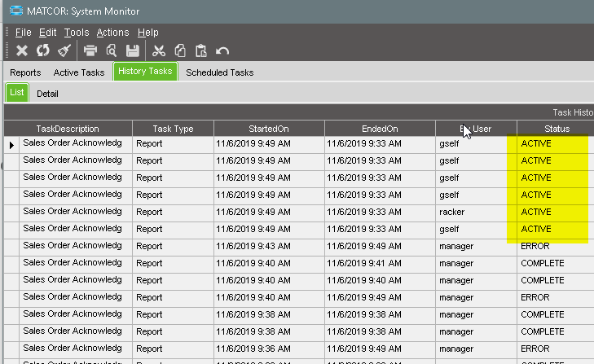Screen dimensions: 594x364
Task: Sort by the Task Type column header
Action: coord(173,129)
